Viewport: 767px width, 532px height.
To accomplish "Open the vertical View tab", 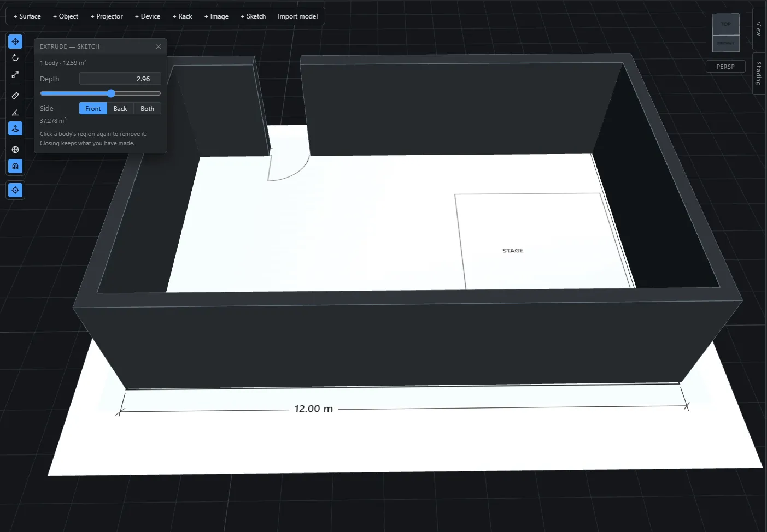I will click(759, 28).
